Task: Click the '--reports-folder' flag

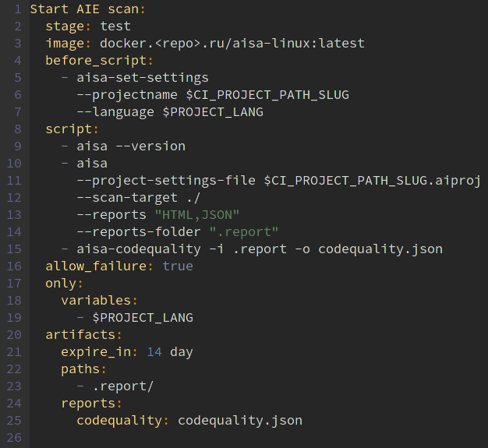Action: coord(139,232)
